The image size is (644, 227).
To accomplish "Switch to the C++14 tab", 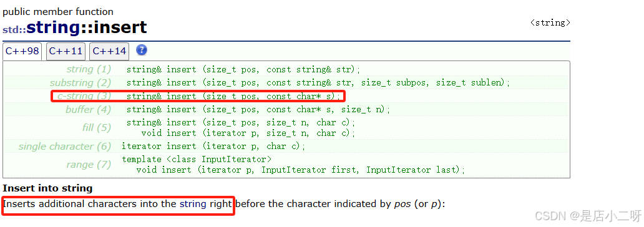I will pos(109,51).
